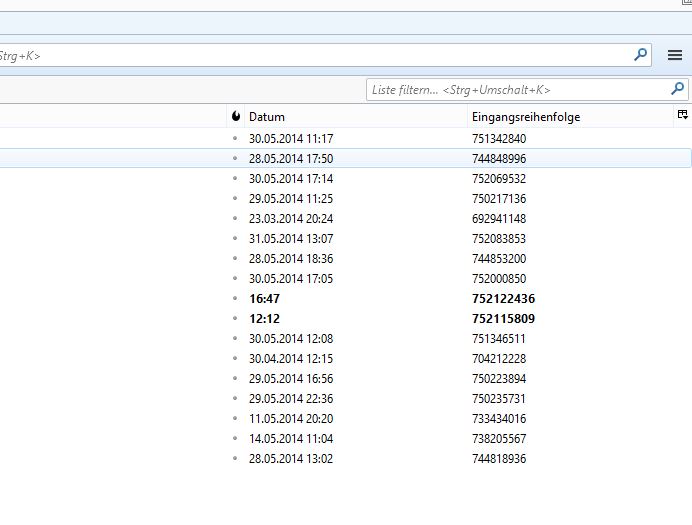Screen dimensions: 692x525
Task: Click order number 744853200
Action: 499,259
